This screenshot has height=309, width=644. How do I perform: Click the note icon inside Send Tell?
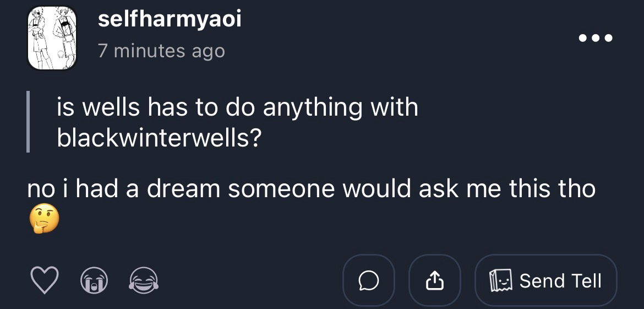pyautogui.click(x=502, y=281)
